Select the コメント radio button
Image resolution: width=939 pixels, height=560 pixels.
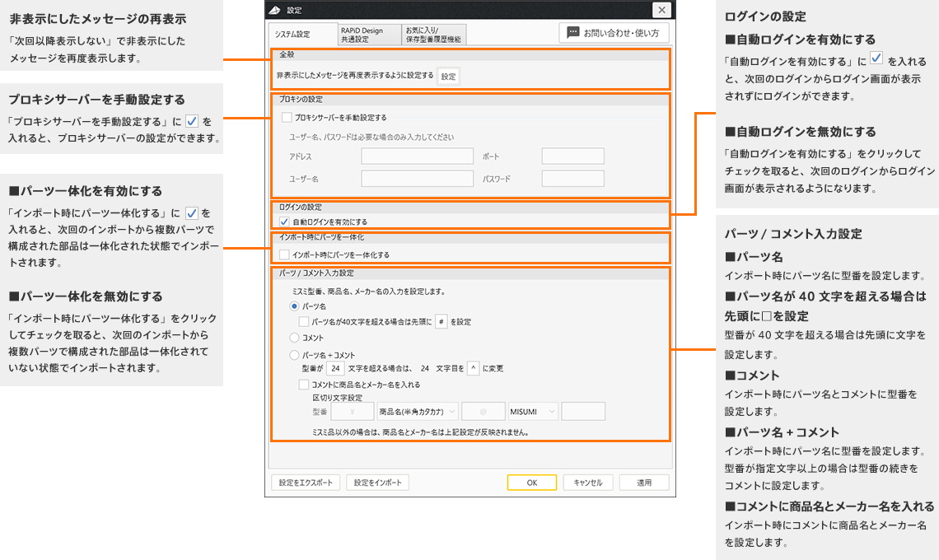292,338
